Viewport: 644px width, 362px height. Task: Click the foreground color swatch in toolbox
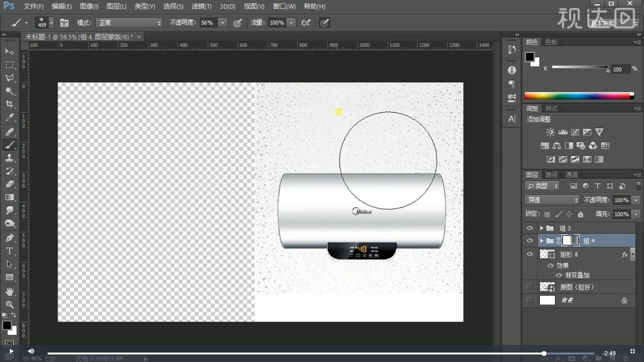tap(7, 325)
